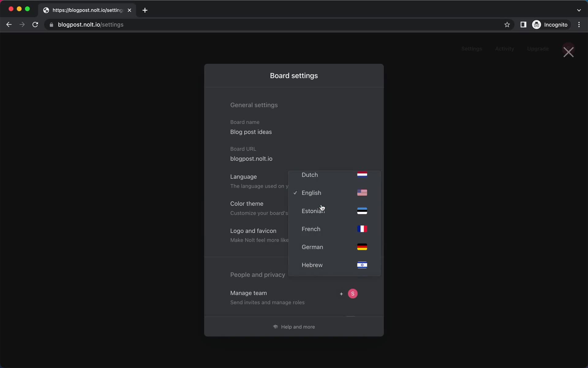Viewport: 588px width, 368px height.
Task: Click the French language flag icon
Action: point(362,229)
